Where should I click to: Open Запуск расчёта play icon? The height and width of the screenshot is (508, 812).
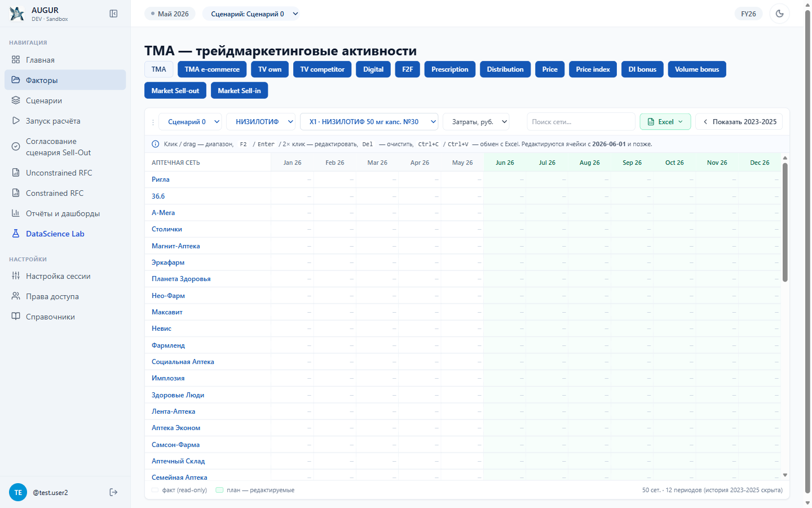pyautogui.click(x=16, y=121)
